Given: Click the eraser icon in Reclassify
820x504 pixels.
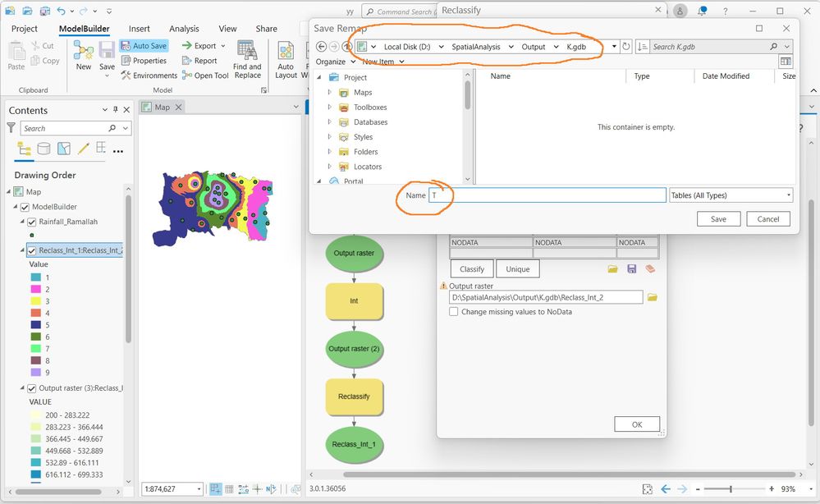Looking at the screenshot, I should pyautogui.click(x=650, y=268).
